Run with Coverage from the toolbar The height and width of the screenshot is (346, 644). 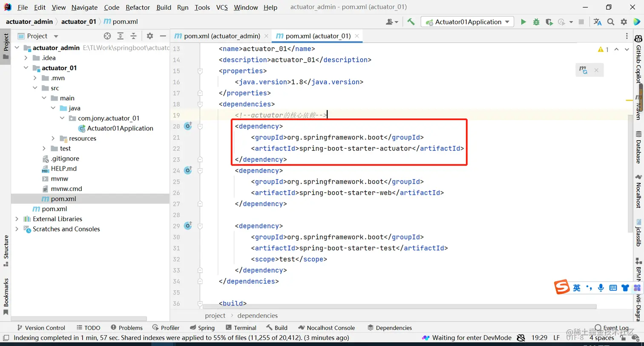(549, 22)
